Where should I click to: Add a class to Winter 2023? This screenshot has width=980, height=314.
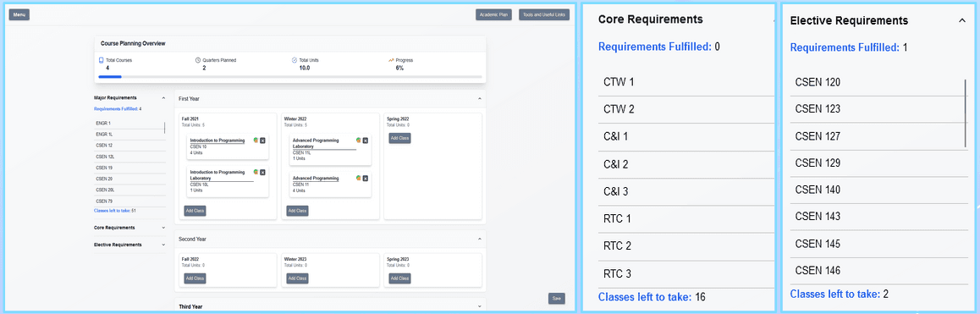point(297,278)
